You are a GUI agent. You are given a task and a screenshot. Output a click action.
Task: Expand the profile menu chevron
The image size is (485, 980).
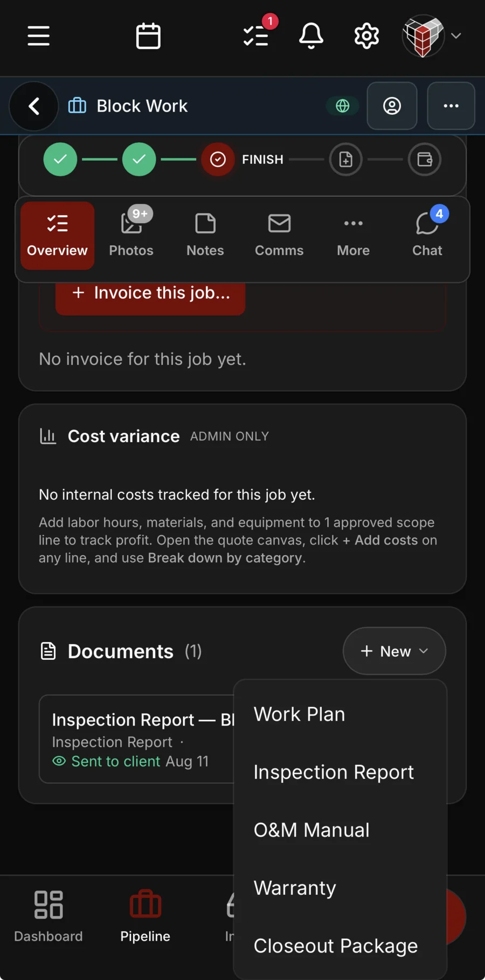pyautogui.click(x=456, y=36)
